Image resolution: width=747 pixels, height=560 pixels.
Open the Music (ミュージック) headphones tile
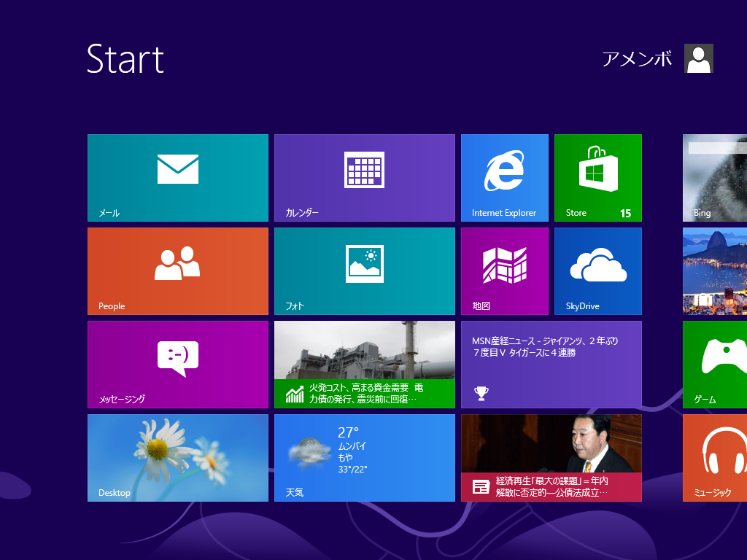pos(715,458)
